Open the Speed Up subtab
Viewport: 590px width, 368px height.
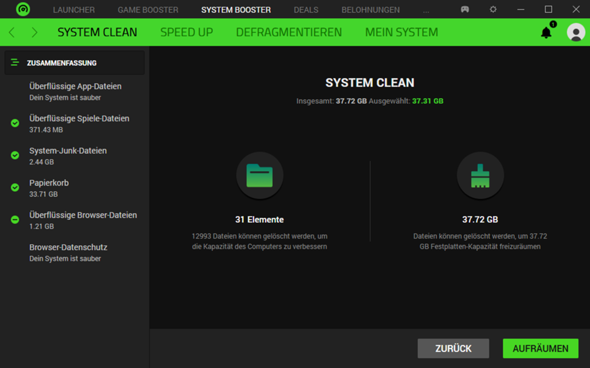click(187, 32)
